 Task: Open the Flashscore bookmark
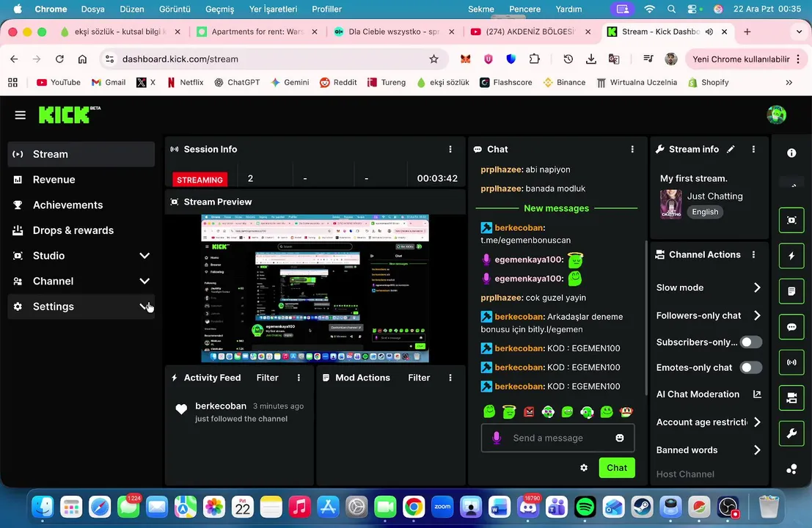coord(506,82)
